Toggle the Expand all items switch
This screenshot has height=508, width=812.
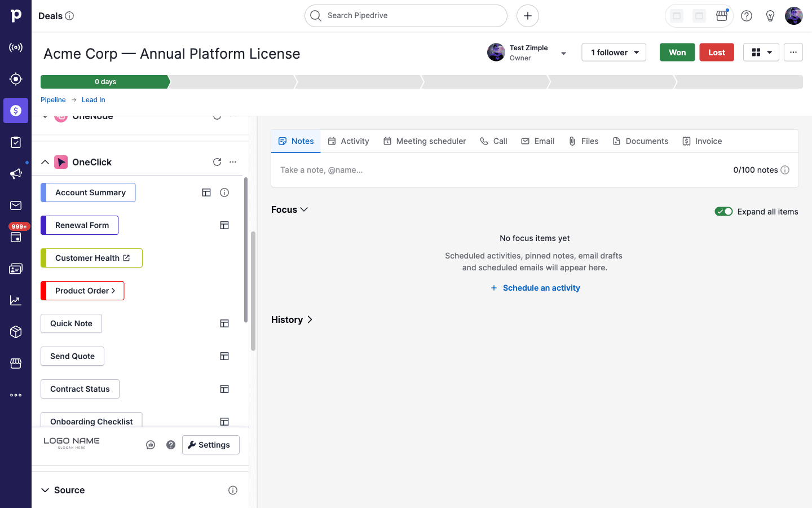(x=724, y=212)
